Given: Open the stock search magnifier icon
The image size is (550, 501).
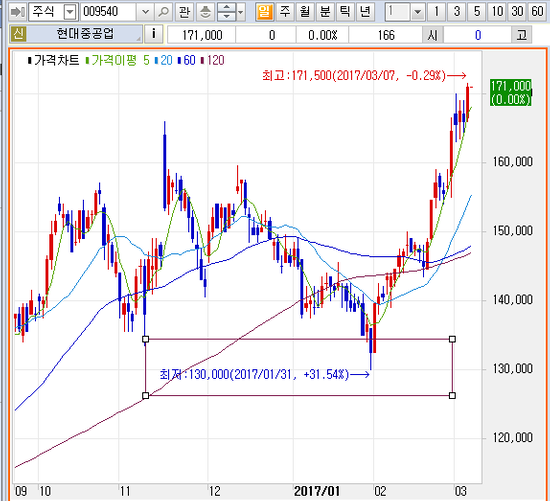Looking at the screenshot, I should (x=163, y=12).
